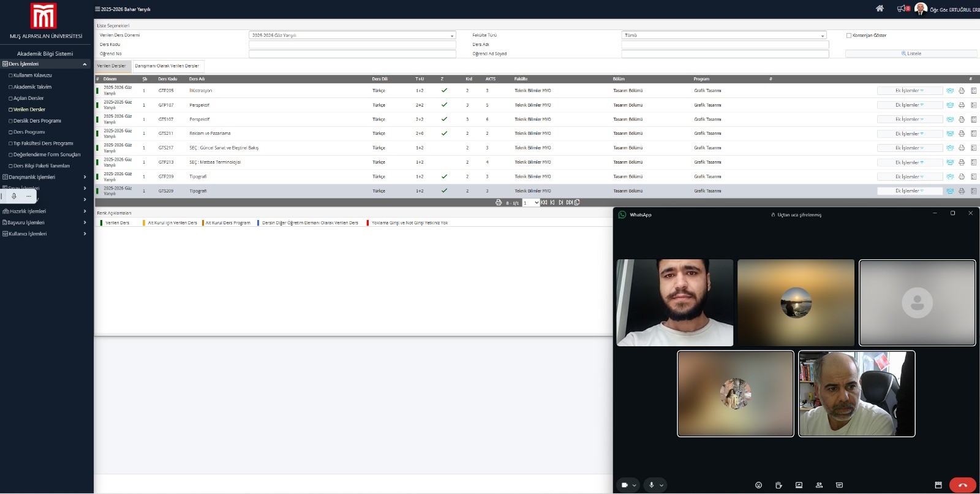Click the hamburger menu icon in header
The width and height of the screenshot is (980, 494).
pos(97,9)
